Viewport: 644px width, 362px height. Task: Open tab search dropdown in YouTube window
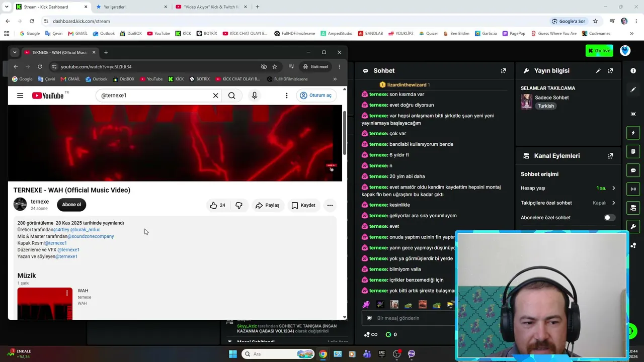click(15, 52)
